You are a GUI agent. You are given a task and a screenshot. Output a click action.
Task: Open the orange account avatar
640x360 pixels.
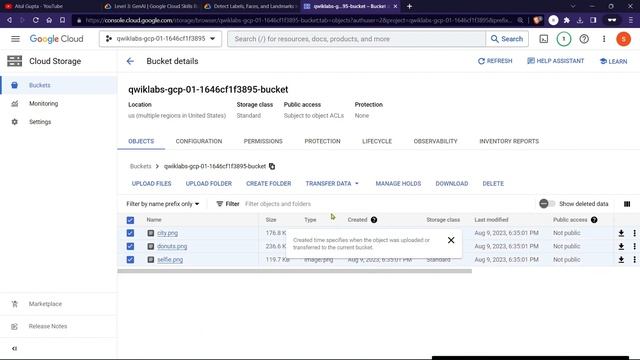coord(623,39)
